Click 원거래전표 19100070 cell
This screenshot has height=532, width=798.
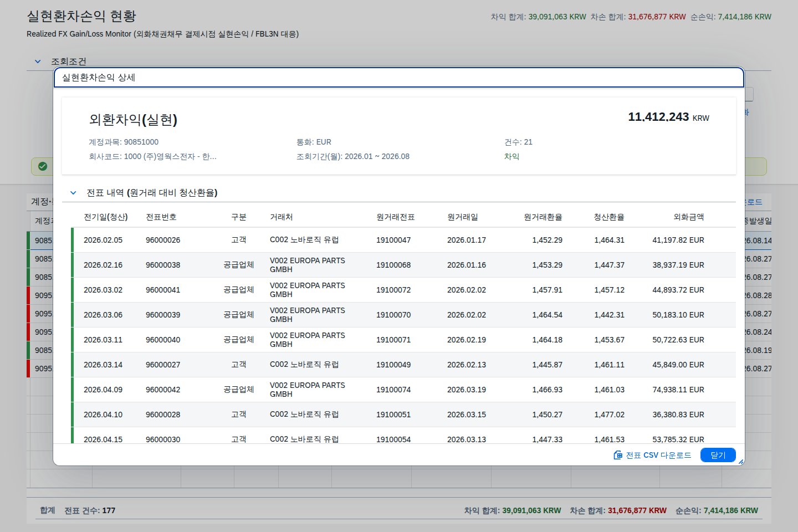pyautogui.click(x=393, y=315)
